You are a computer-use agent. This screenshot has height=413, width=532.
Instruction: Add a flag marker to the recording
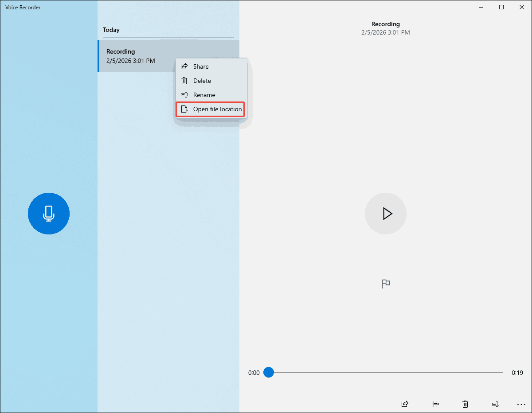(385, 283)
